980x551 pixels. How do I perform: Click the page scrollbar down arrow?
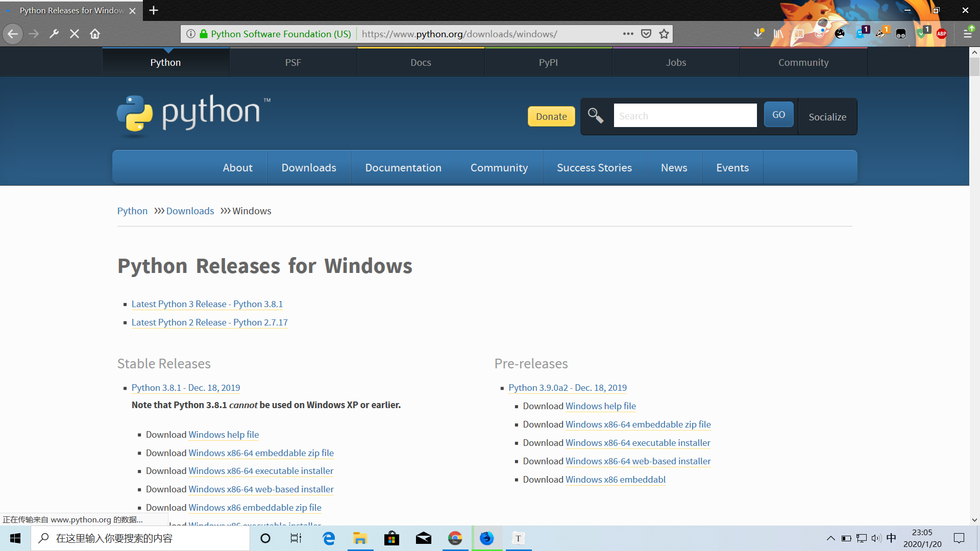[x=974, y=520]
